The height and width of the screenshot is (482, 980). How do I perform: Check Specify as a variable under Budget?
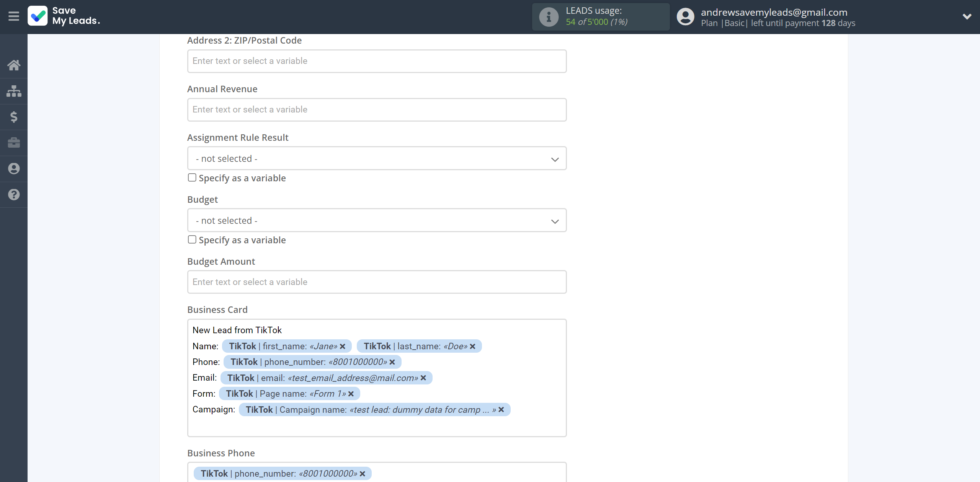tap(192, 239)
